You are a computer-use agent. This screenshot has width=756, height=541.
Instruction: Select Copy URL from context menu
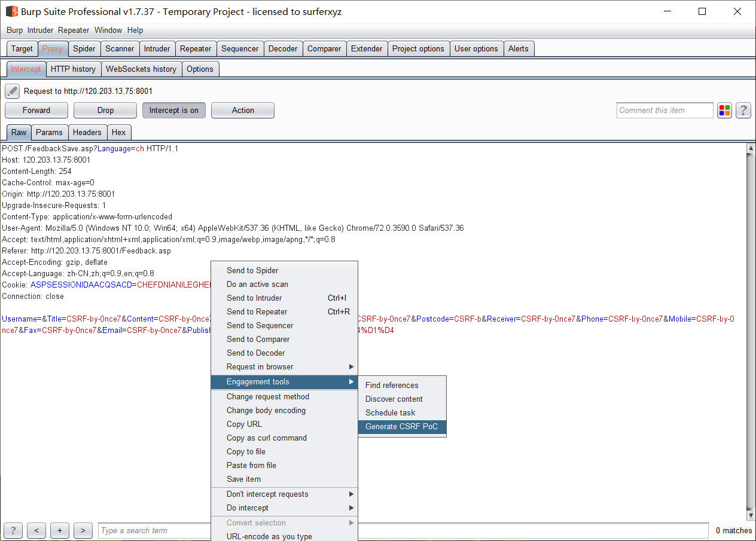pos(285,424)
